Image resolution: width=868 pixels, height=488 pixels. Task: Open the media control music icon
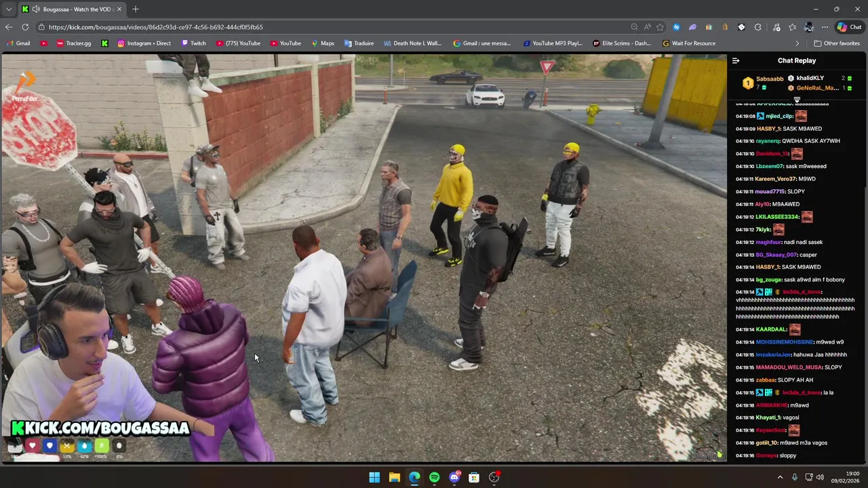776,27
